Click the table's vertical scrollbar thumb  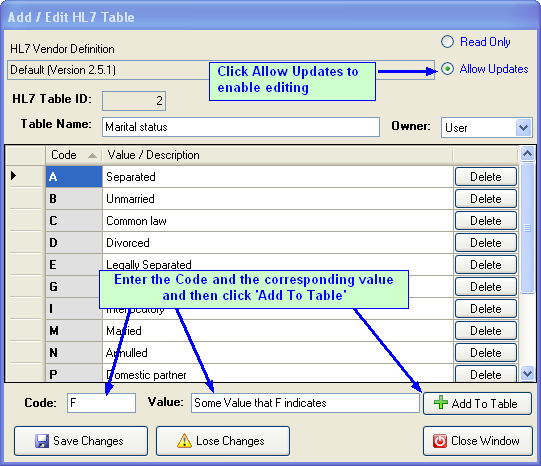click(x=528, y=228)
